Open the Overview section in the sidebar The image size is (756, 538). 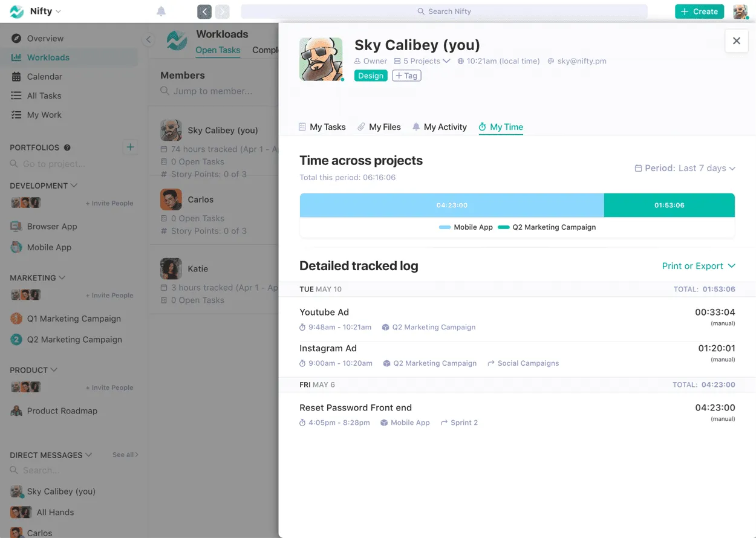45,38
